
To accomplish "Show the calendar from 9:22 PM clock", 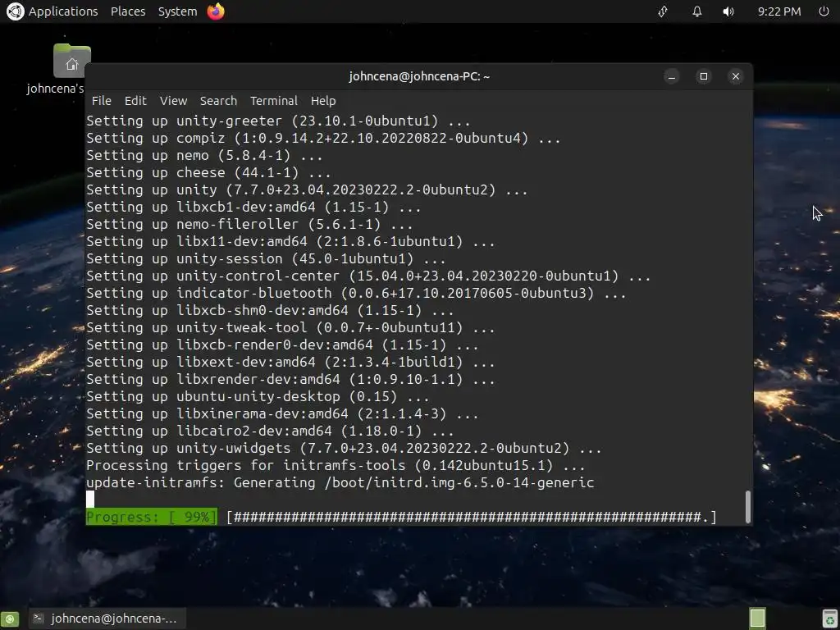I will (779, 11).
